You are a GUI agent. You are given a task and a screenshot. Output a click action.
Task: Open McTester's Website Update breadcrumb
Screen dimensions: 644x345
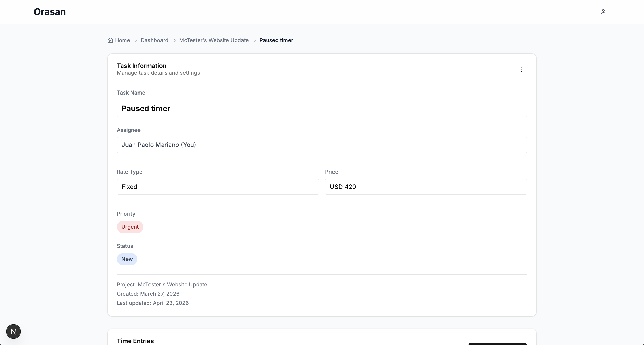[214, 40]
